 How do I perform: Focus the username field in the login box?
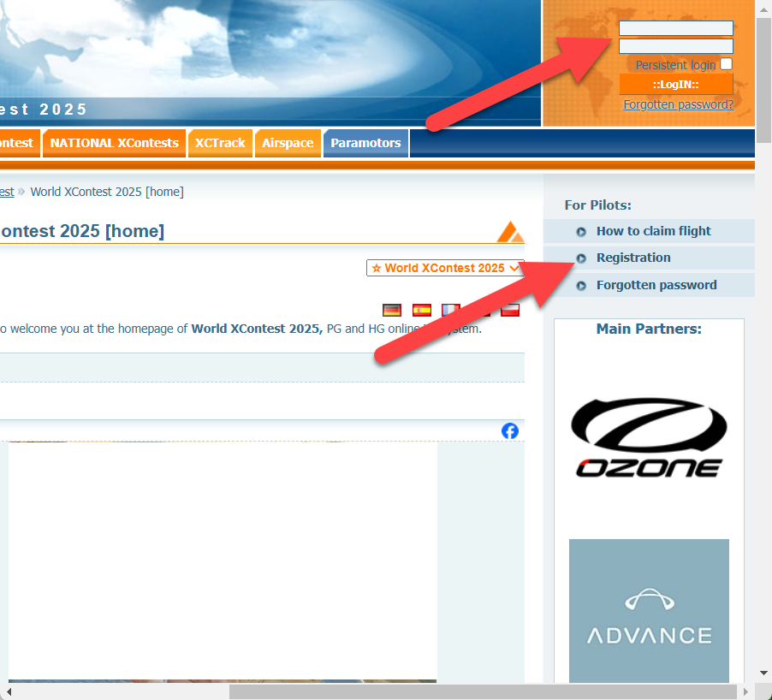(x=676, y=28)
